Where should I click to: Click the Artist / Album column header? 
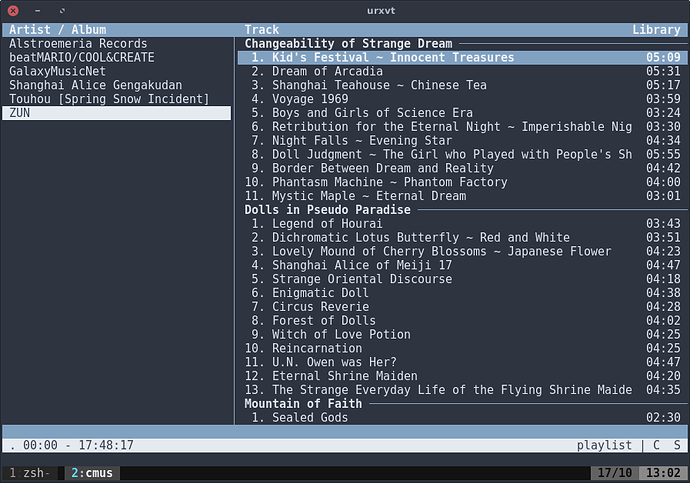(x=58, y=30)
